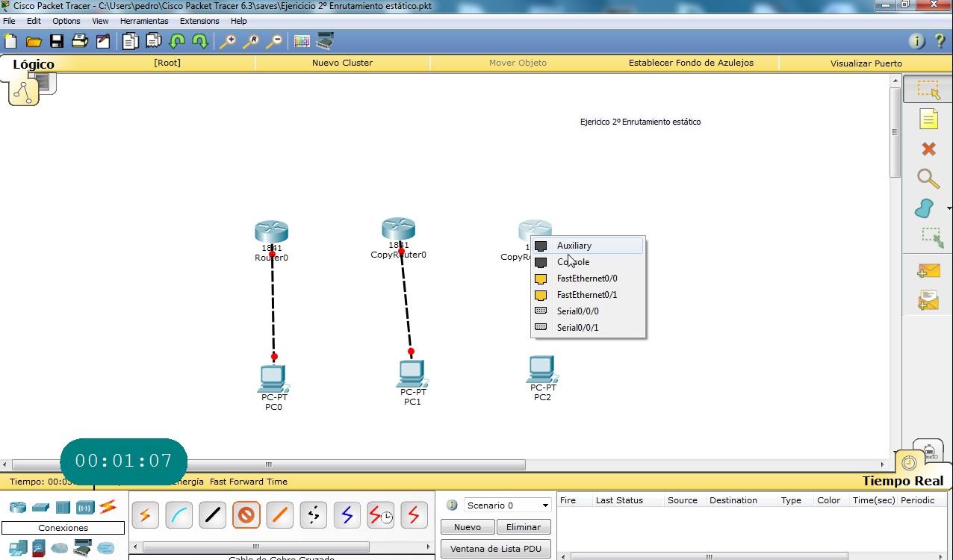This screenshot has width=953, height=560.
Task: Choose the Select tool in the right sidebar
Action: (x=928, y=90)
